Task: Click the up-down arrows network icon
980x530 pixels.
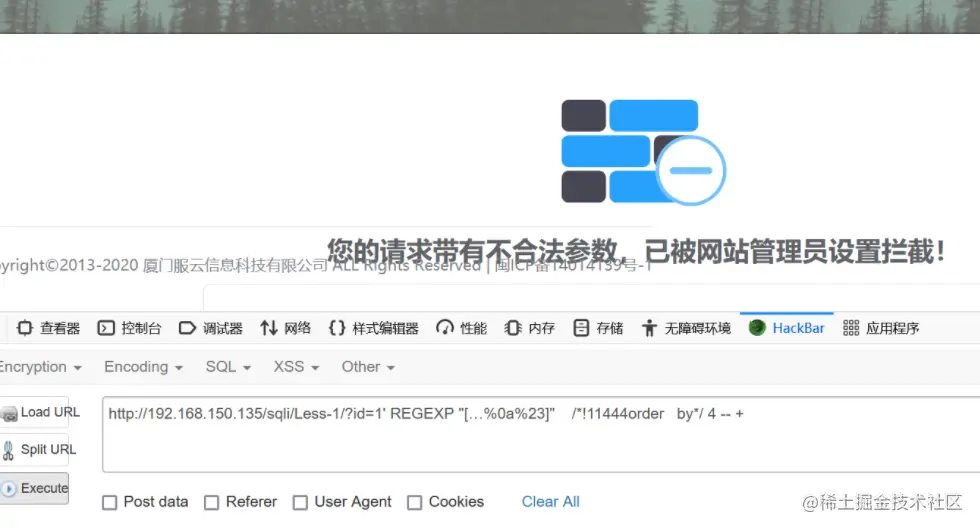Action: 269,328
